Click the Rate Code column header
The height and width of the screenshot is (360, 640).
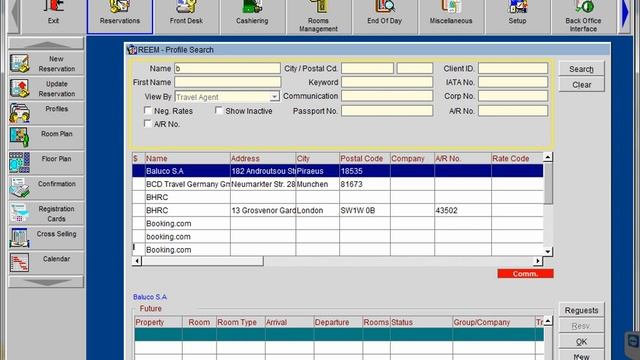517,158
